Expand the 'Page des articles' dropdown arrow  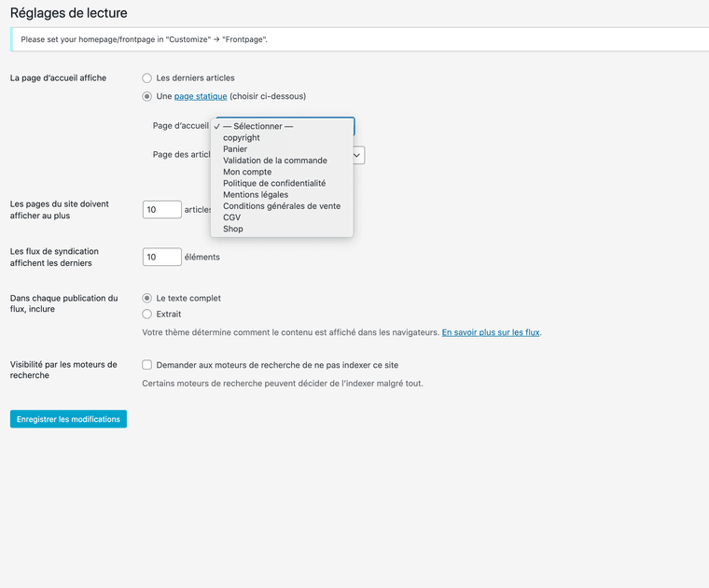[358, 155]
